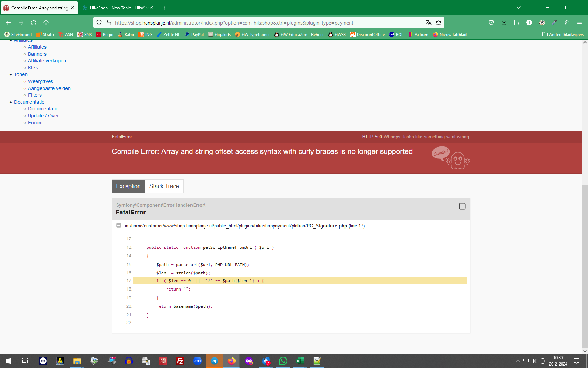Open the Nieuw tabblad bookmark
The image size is (588, 368).
(449, 34)
